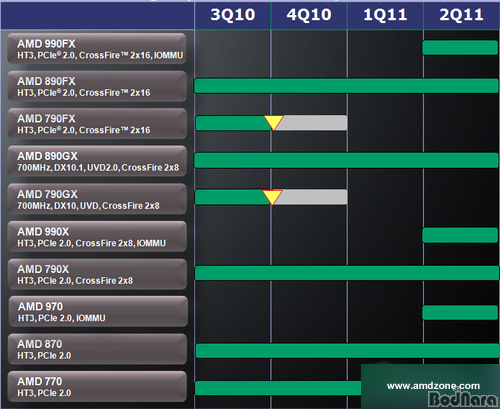Click the green AMD 970 timeline bar
This screenshot has height=409, width=500.
[460, 312]
